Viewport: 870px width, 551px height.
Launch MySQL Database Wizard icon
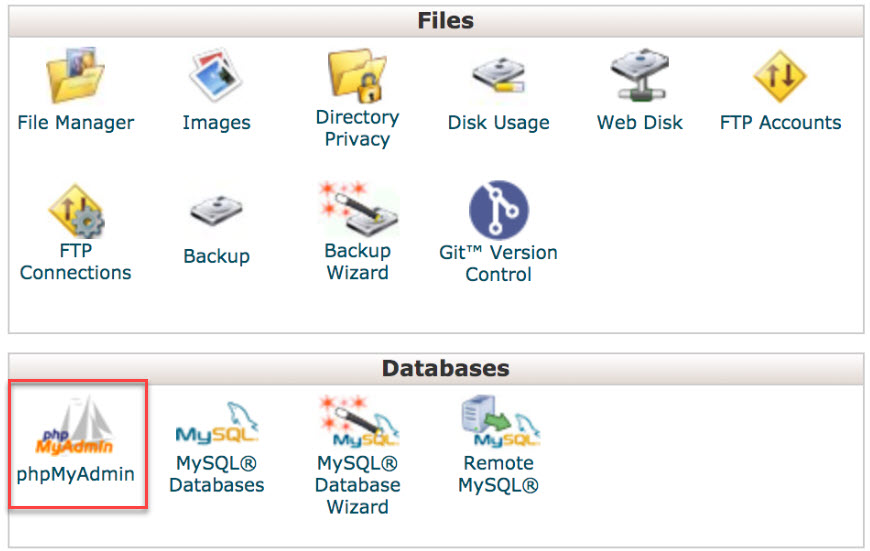tap(358, 422)
